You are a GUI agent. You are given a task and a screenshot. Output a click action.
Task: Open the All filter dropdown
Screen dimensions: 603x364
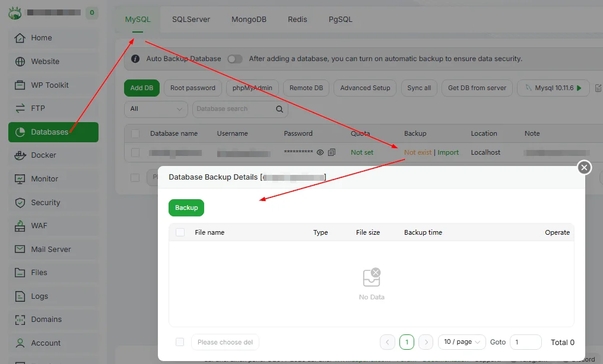point(155,109)
